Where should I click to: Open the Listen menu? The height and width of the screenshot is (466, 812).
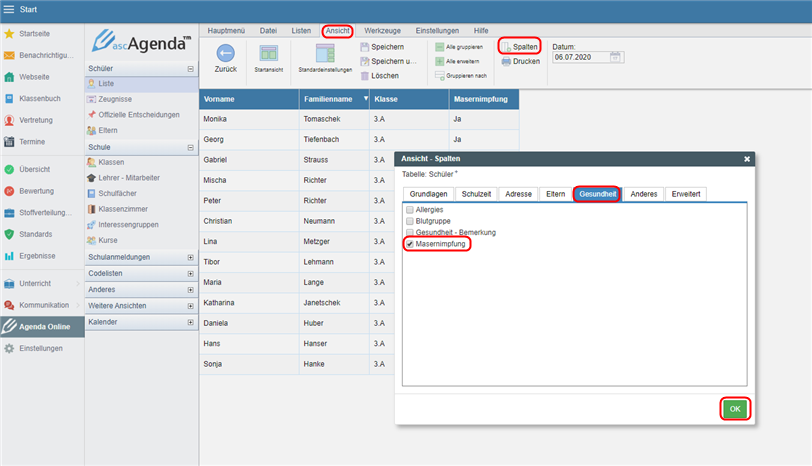pos(301,31)
